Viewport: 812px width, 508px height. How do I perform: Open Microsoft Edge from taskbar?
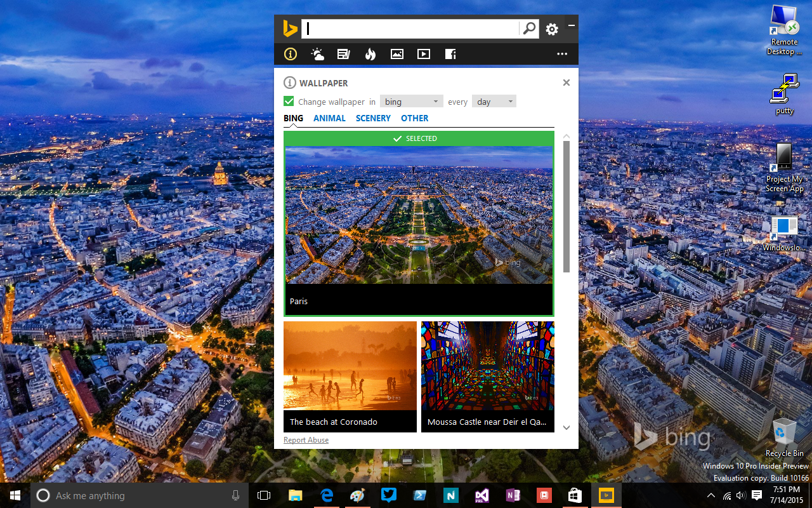coord(327,495)
